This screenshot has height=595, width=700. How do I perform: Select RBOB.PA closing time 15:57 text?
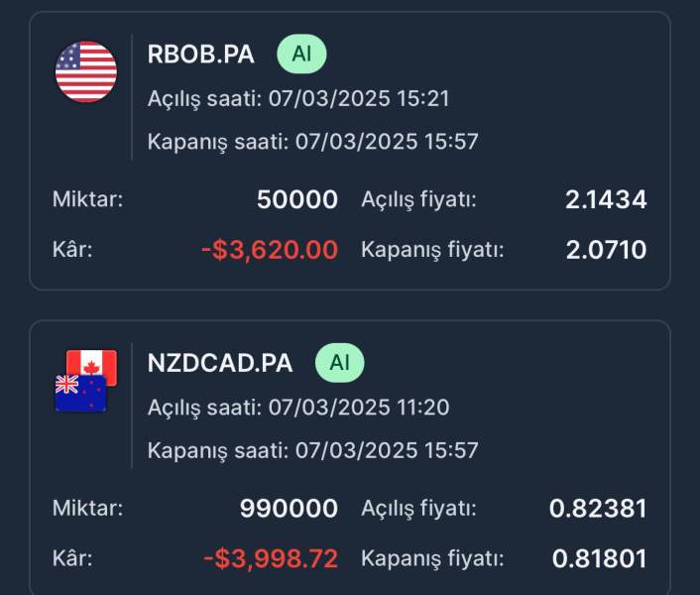(x=312, y=142)
